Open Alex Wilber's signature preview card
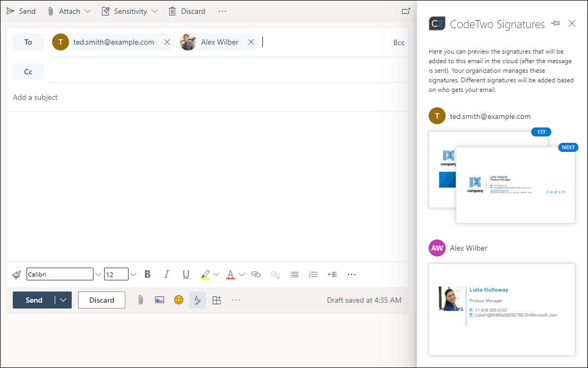 point(502,310)
